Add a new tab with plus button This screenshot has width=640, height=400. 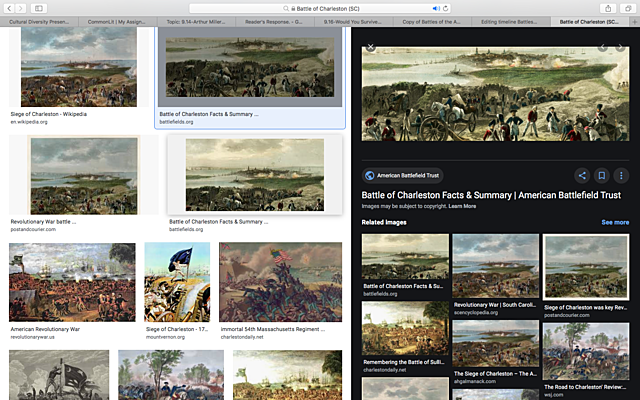tap(635, 22)
